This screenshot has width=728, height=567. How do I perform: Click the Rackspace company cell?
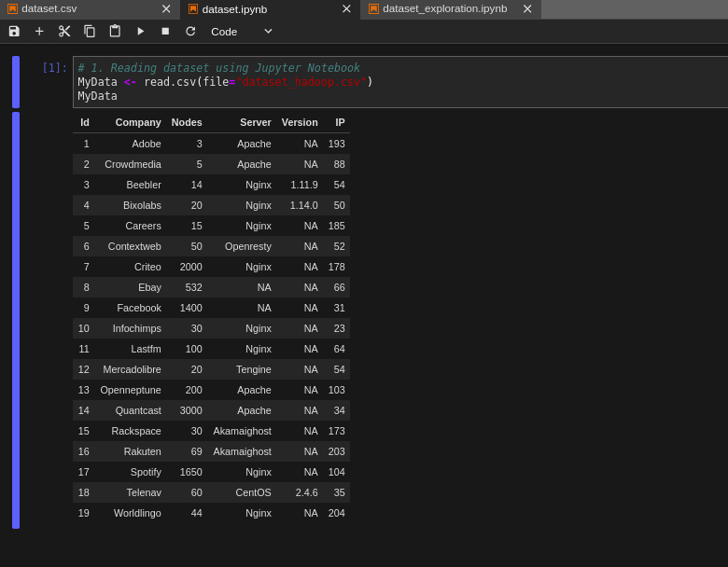click(x=136, y=431)
